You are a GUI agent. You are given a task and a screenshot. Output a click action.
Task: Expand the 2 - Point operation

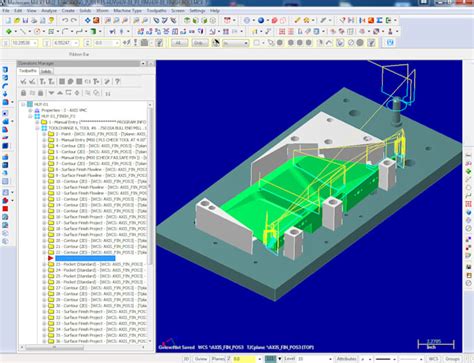[x=44, y=134]
